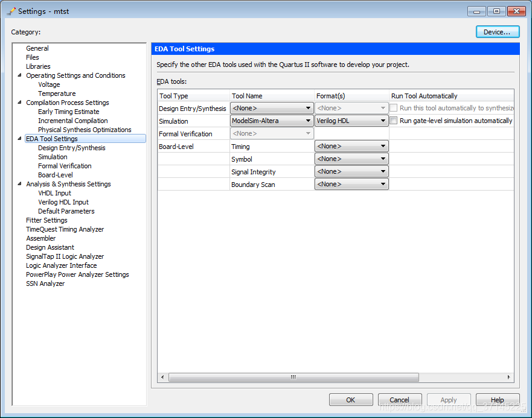Select Physical Synthesis Optimizations category
532x418 pixels.
85,130
